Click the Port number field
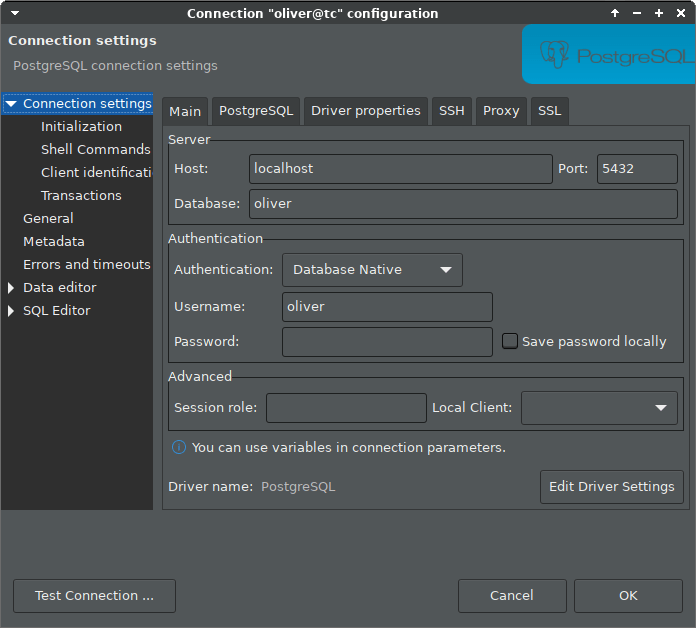 click(x=636, y=168)
